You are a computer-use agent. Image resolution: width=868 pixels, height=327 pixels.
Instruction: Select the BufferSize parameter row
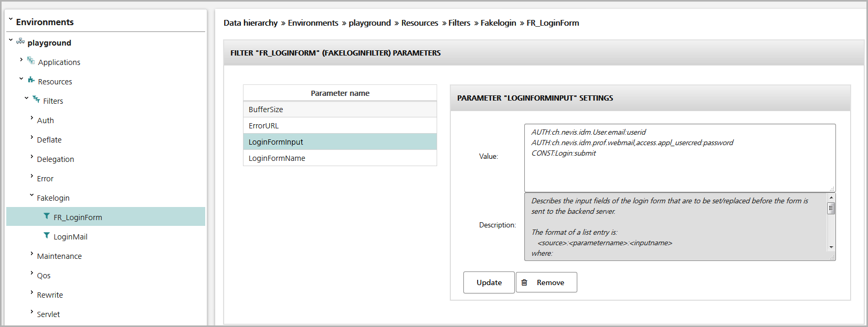[340, 109]
